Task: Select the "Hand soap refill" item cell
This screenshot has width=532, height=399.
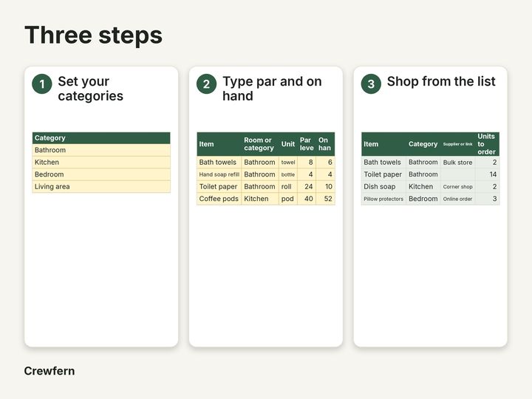Action: (219, 174)
